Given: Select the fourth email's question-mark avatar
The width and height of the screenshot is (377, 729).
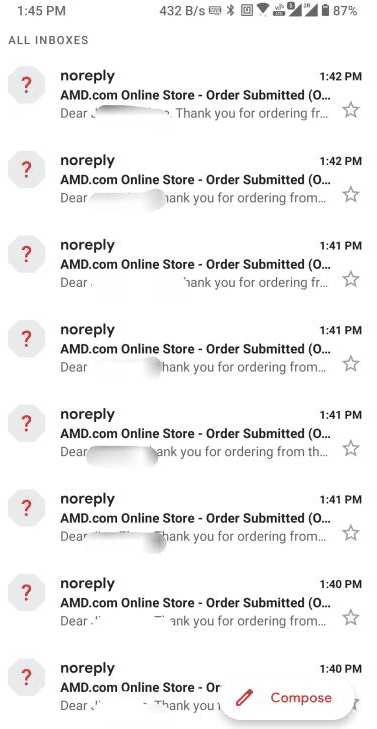Looking at the screenshot, I should click(x=26, y=338).
